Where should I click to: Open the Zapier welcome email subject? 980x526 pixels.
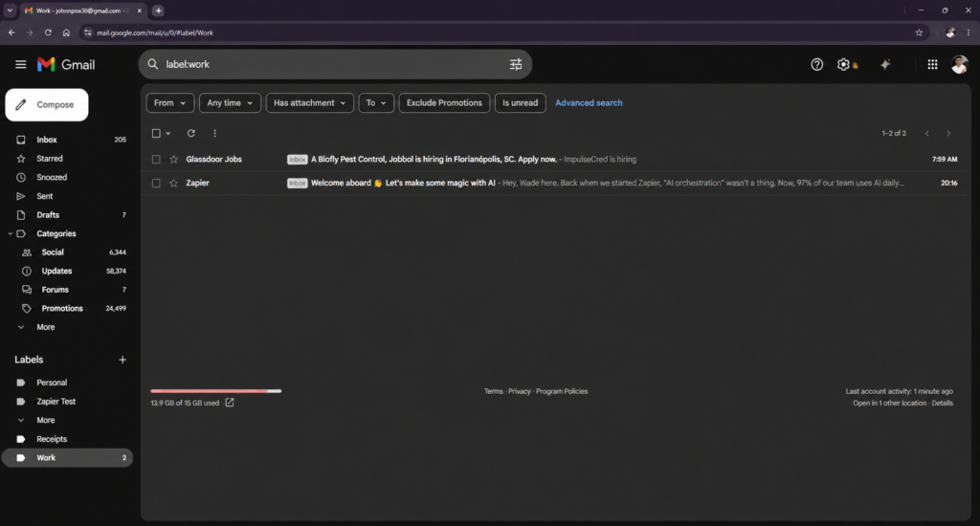click(x=403, y=183)
